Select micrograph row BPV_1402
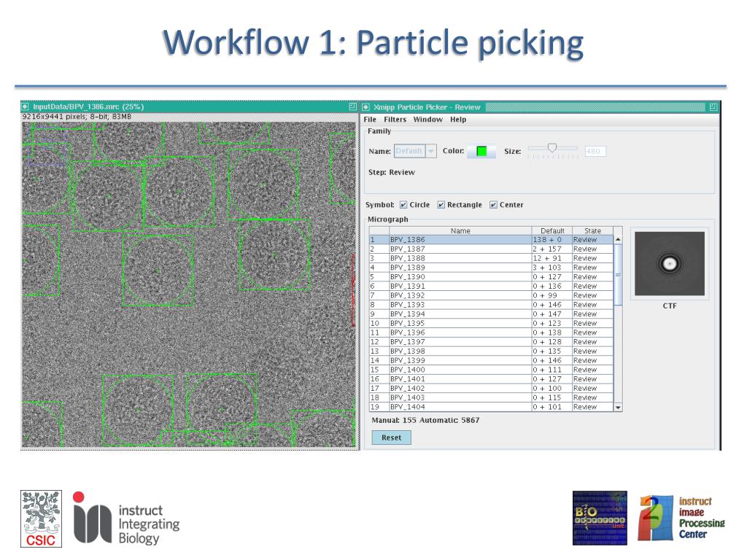Viewport: 747px width, 560px height. click(491, 388)
